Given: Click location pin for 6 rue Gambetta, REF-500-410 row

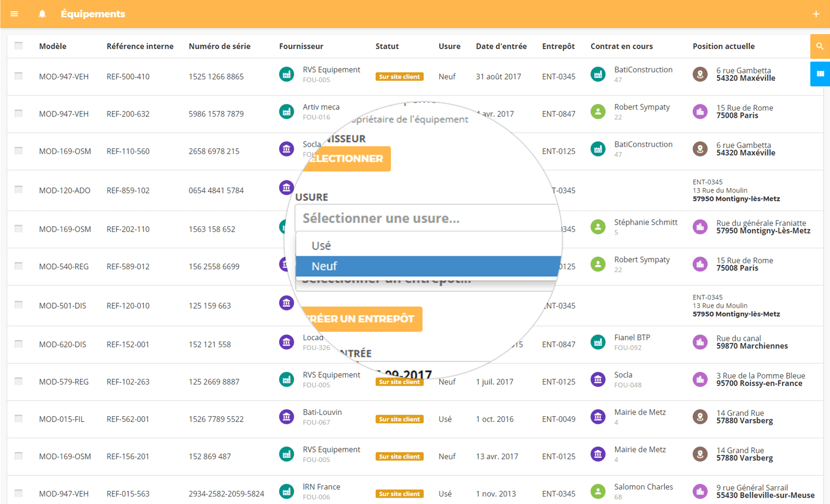Looking at the screenshot, I should 700,74.
